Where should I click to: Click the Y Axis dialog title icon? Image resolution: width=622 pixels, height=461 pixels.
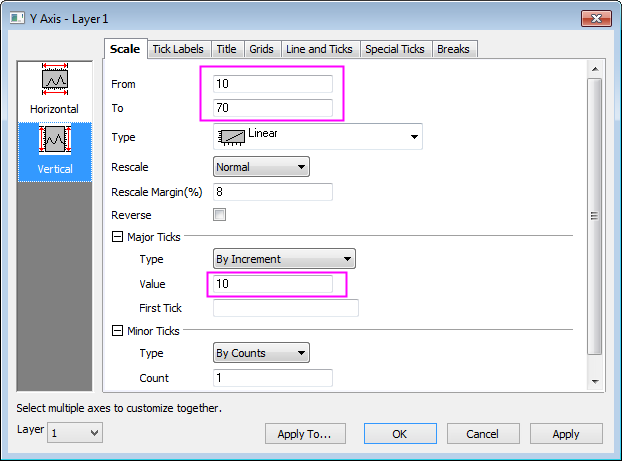click(x=15, y=17)
